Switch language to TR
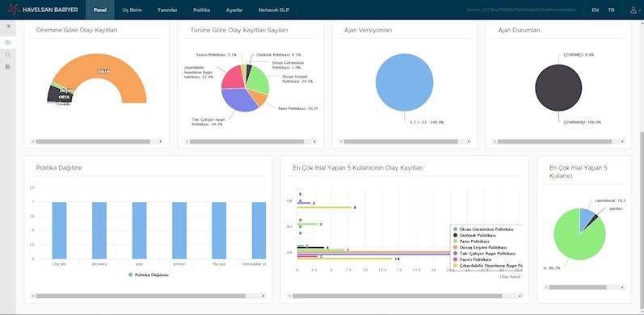Screen dimensions: 644x315 [x=611, y=10]
